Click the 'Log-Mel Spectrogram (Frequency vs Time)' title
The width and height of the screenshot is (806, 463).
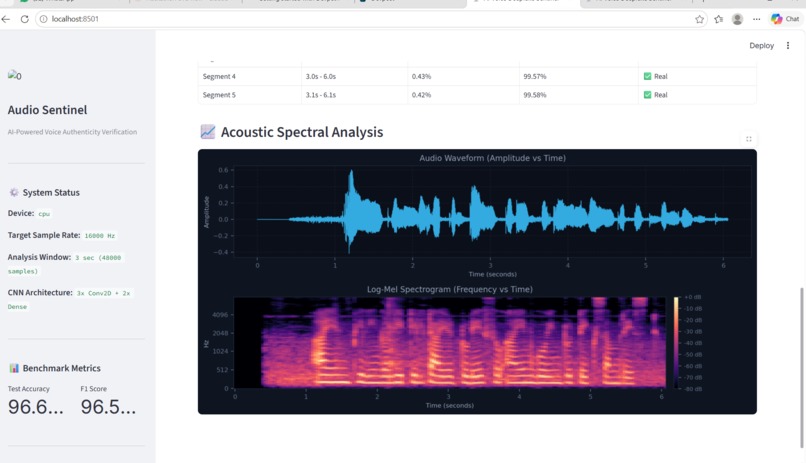coord(450,289)
